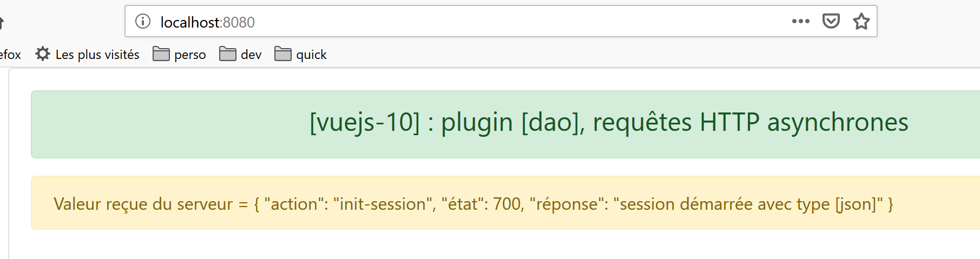
Task: Click the perso bookmark folder icon
Action: tap(161, 54)
